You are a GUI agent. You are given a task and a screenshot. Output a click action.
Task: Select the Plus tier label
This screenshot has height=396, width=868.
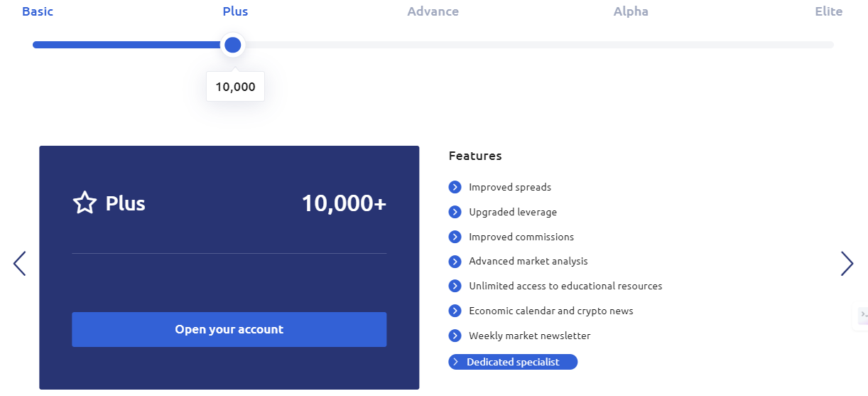click(235, 11)
